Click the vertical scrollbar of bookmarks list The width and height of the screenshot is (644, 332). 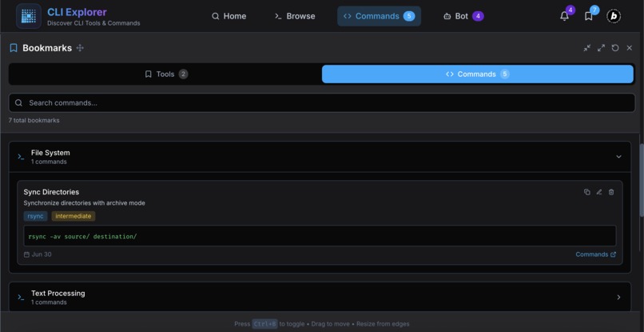tap(642, 181)
